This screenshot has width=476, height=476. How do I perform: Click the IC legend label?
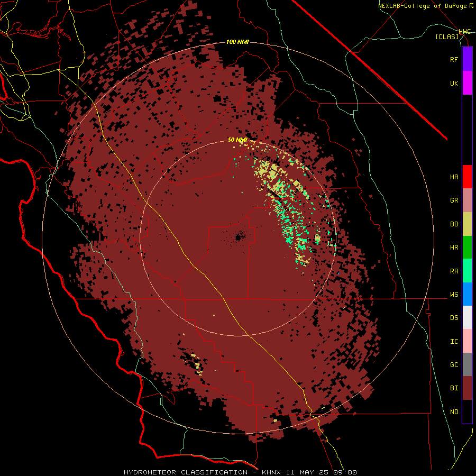[454, 342]
